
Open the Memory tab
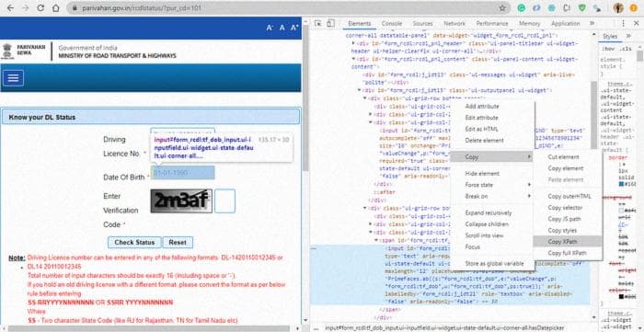point(529,23)
